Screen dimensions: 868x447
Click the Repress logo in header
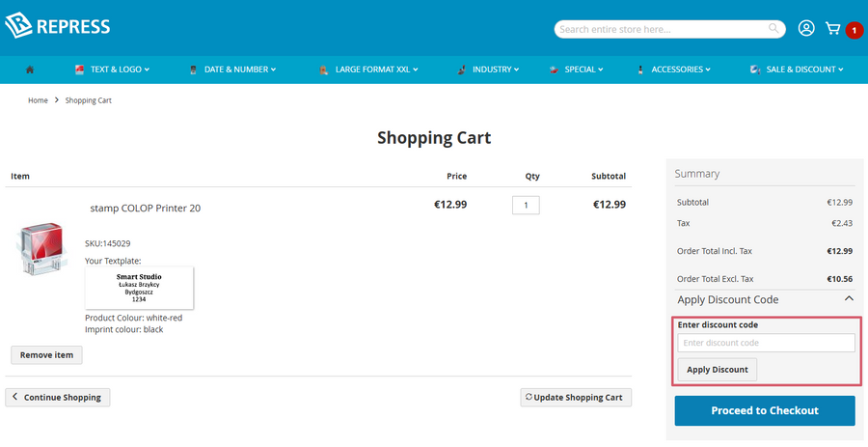pyautogui.click(x=58, y=26)
